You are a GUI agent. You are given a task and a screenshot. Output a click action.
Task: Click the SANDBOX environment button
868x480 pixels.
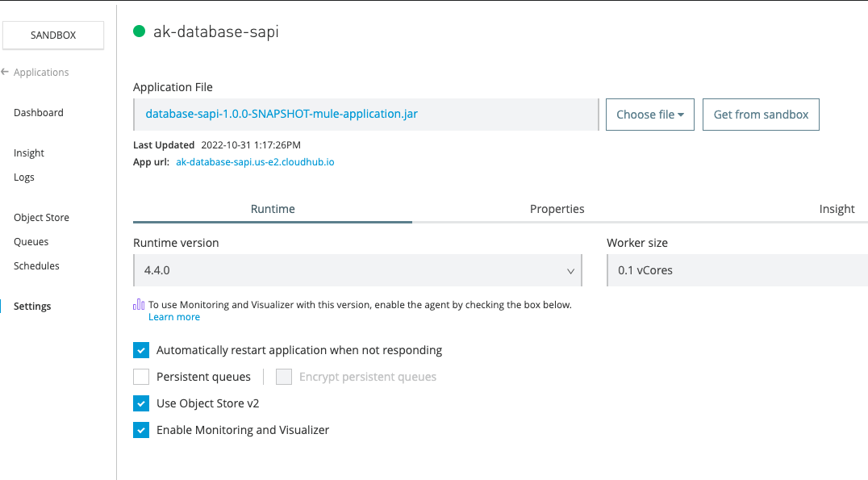click(53, 35)
